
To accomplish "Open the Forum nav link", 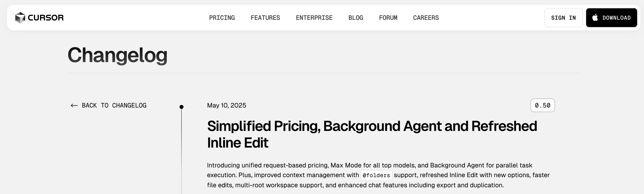I will (x=388, y=18).
